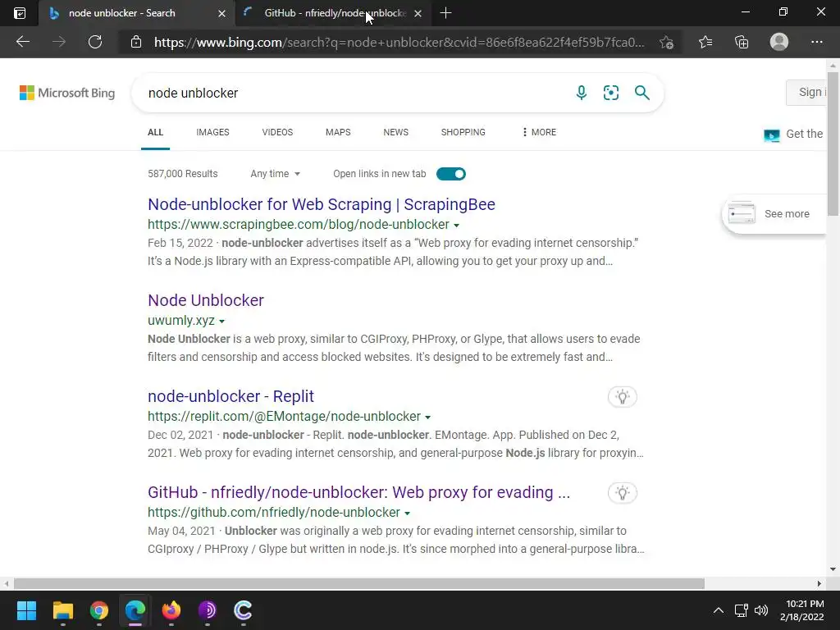Open the clock and date flyout
The height and width of the screenshot is (630, 840).
pos(802,610)
